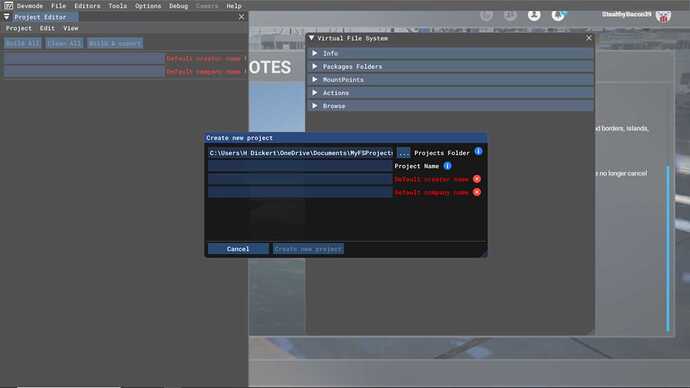Screen dimensions: 690x388
Task: Open Project menu in Project Editor
Action: click(18, 28)
